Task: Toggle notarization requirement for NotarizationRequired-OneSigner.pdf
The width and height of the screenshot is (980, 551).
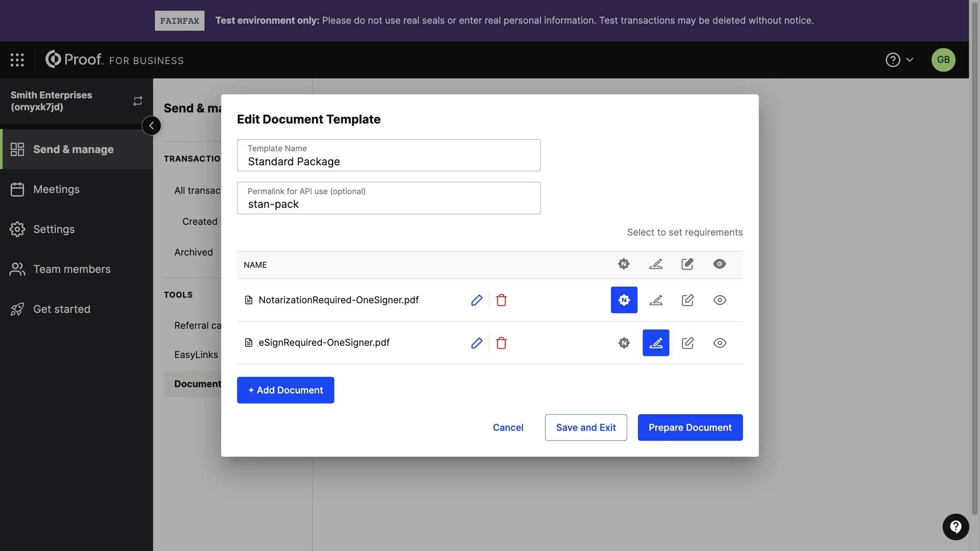Action: pos(624,300)
